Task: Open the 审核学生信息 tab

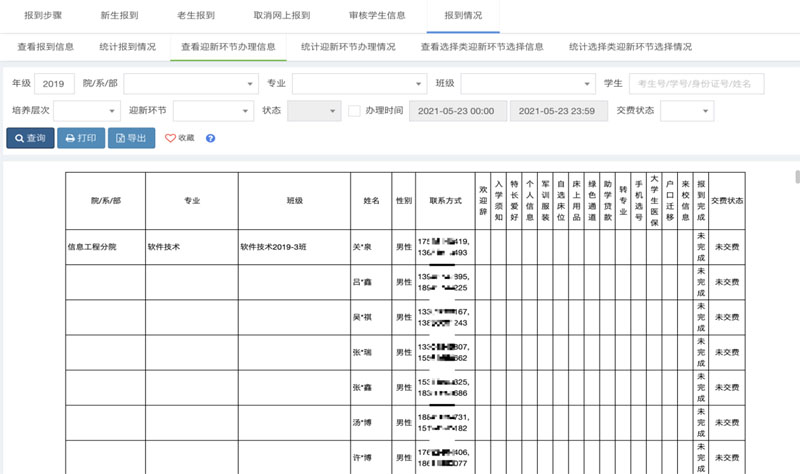Action: 377,16
